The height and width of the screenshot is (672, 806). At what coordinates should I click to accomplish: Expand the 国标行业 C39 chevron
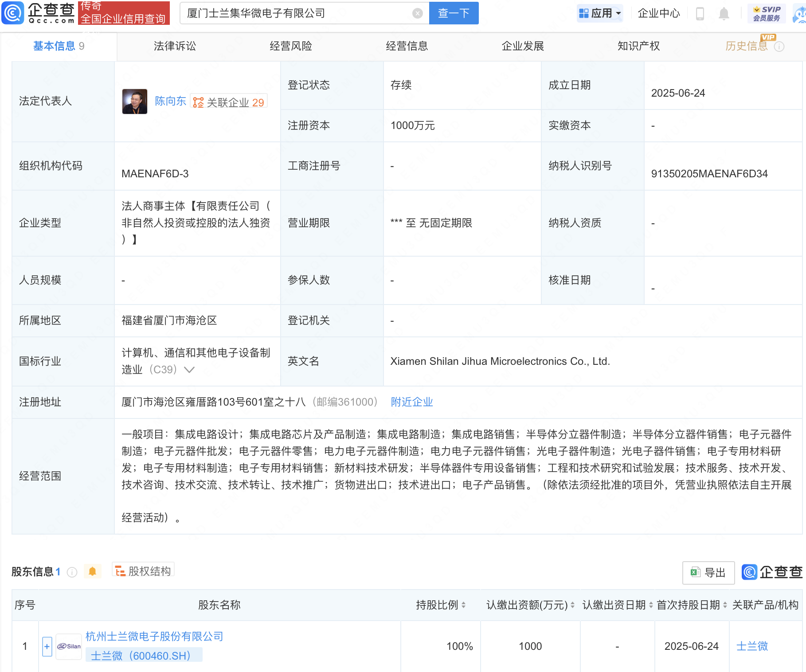tap(189, 370)
